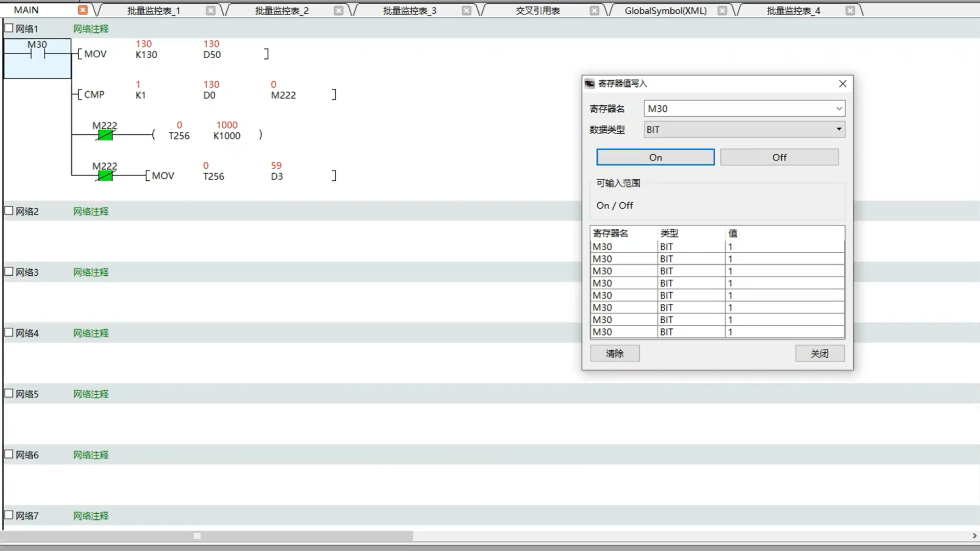Close the MAIN tab with its red X icon
The image size is (980, 551).
point(82,10)
